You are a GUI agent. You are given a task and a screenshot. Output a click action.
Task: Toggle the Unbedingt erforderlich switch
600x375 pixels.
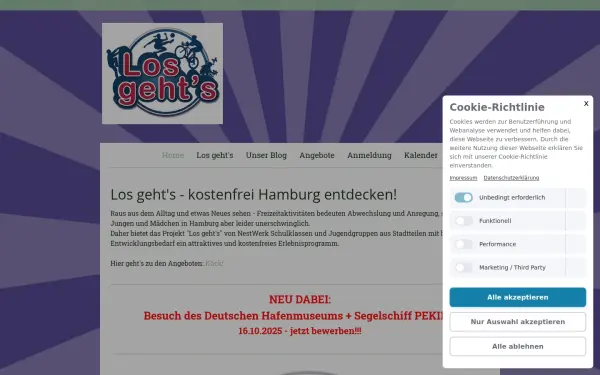463,197
